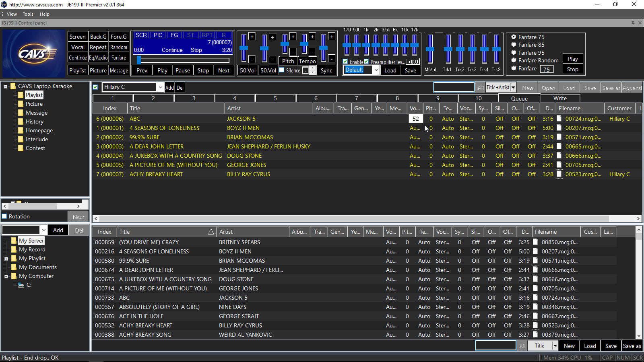Click the file icon for 00348.mcg in the song list
The width and height of the screenshot is (644, 362).
click(x=535, y=307)
